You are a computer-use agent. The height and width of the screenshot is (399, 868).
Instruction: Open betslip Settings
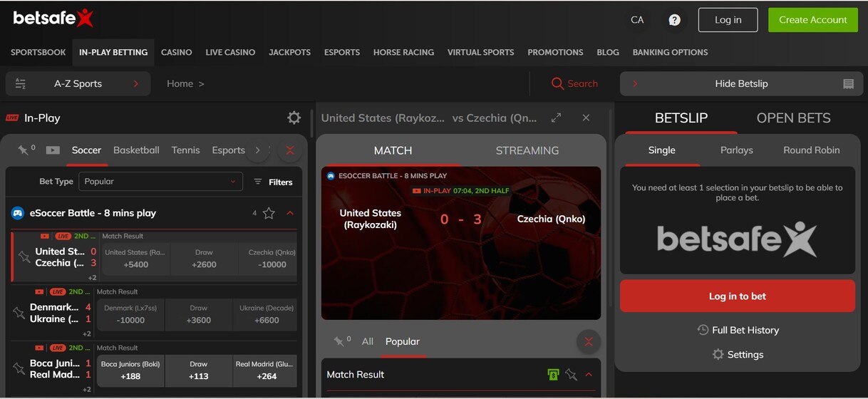tap(738, 354)
